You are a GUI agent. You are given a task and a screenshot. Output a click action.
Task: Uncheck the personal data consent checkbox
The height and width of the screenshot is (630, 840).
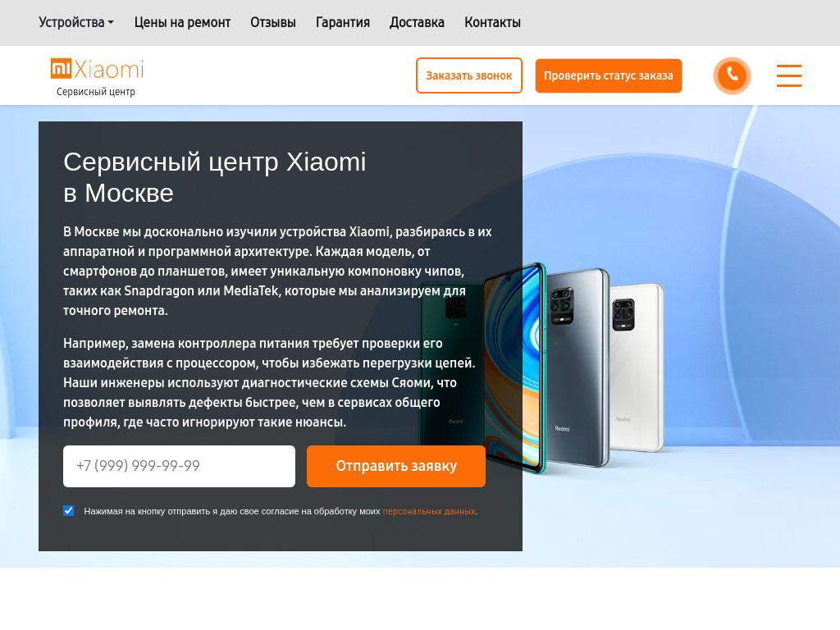[69, 510]
